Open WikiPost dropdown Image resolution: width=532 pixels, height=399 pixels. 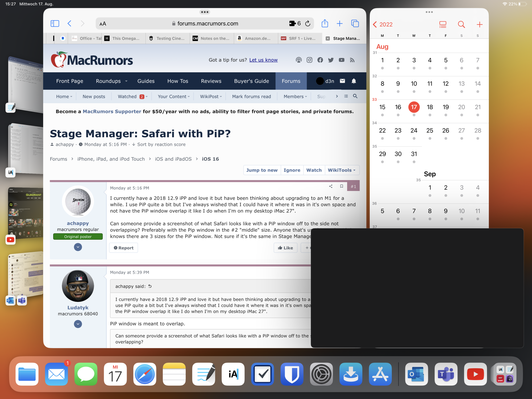pyautogui.click(x=211, y=97)
